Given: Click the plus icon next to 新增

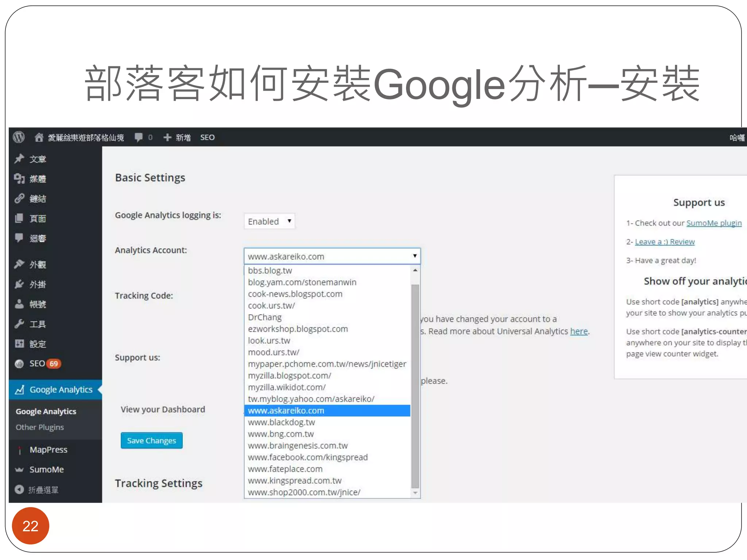Looking at the screenshot, I should [167, 137].
